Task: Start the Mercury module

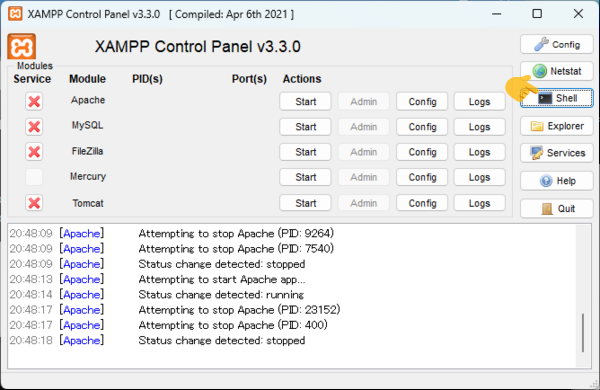Action: (x=305, y=177)
